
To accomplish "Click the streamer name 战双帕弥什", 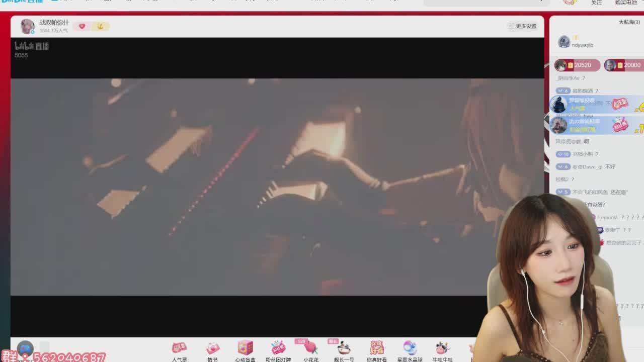I will [54, 23].
